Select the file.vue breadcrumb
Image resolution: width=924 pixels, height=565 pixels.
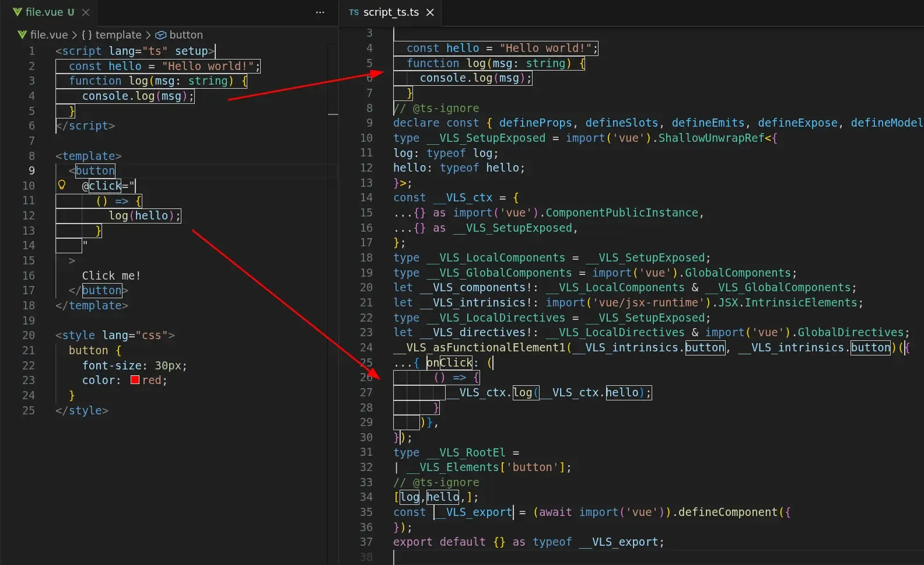coord(49,35)
